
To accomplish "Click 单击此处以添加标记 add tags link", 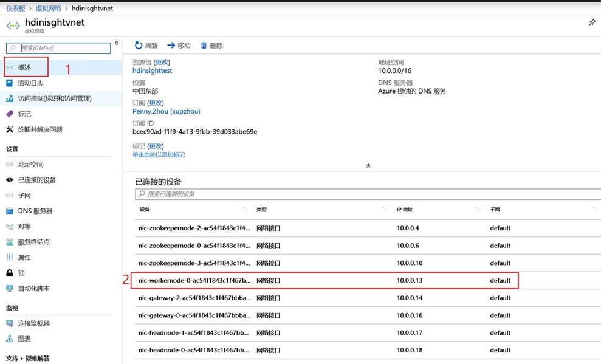I will coord(159,155).
